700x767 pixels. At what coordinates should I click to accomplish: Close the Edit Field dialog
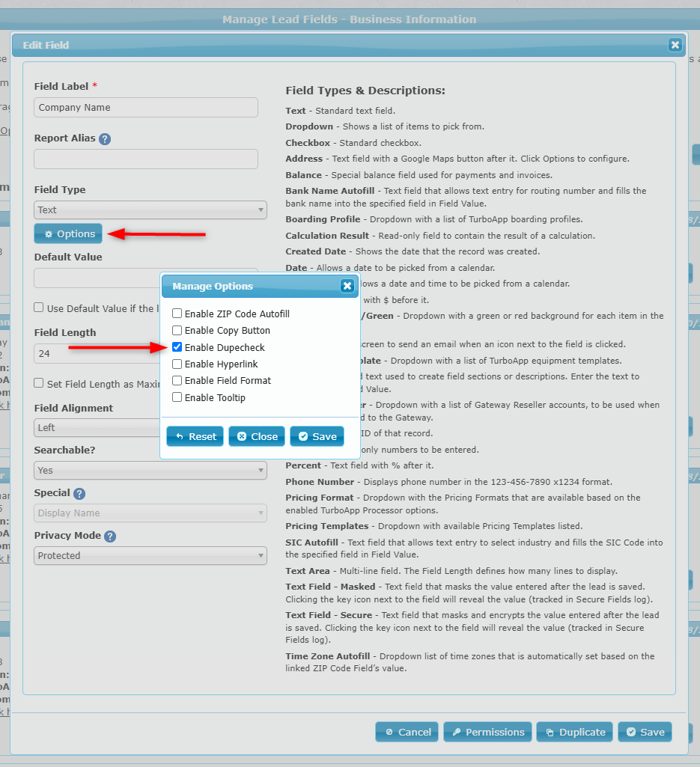675,45
